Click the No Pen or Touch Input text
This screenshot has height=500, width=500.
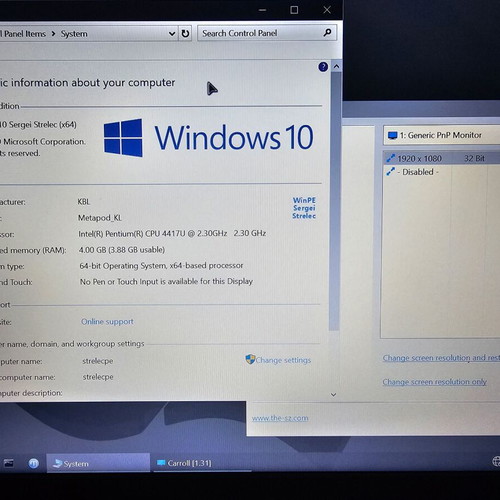pos(166,281)
